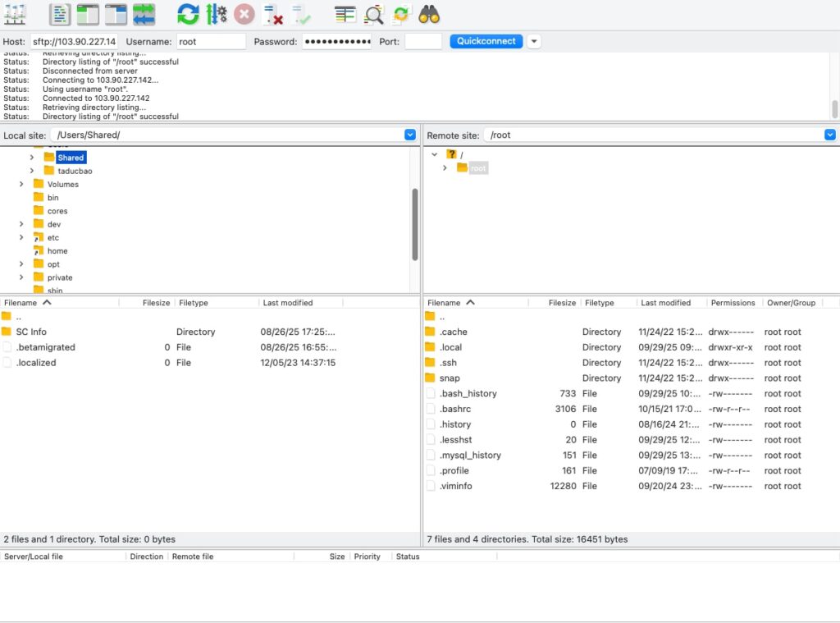Sort remote files by Filesize column
This screenshot has height=623, width=840.
coord(561,302)
